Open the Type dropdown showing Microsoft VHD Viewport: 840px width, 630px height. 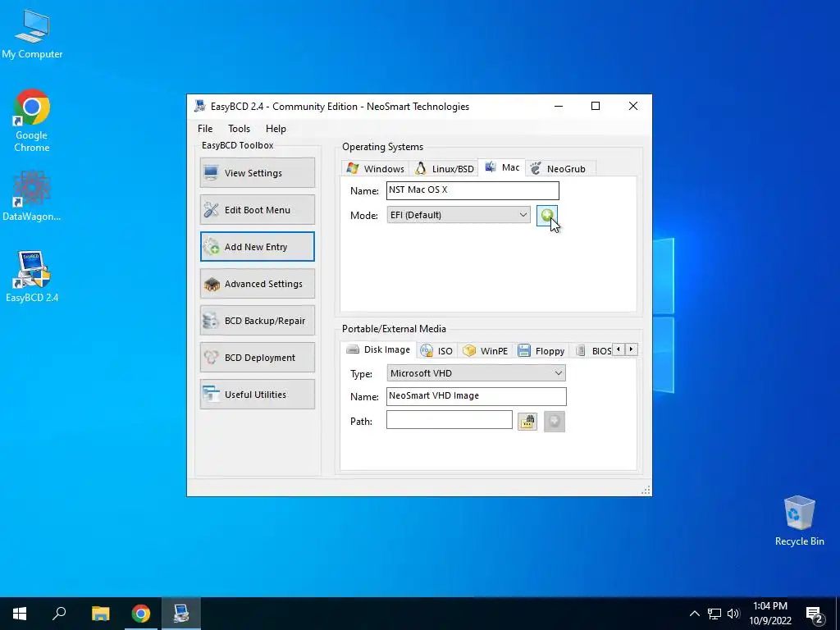[x=476, y=373]
